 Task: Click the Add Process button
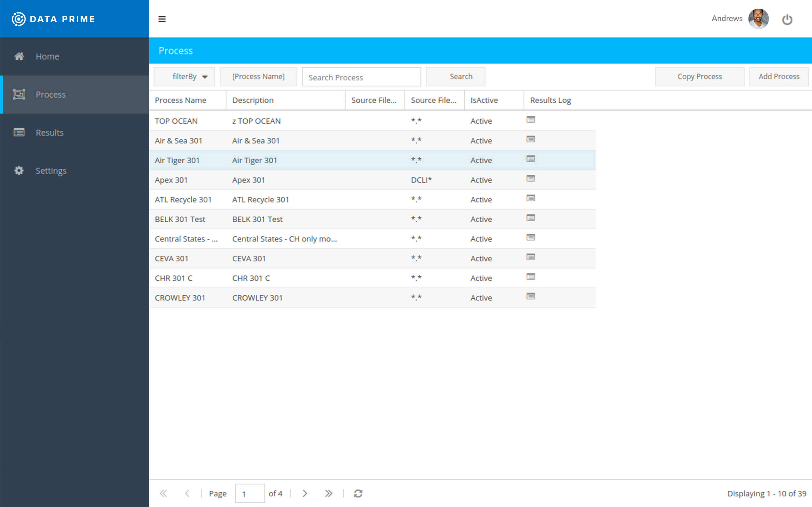click(x=779, y=76)
